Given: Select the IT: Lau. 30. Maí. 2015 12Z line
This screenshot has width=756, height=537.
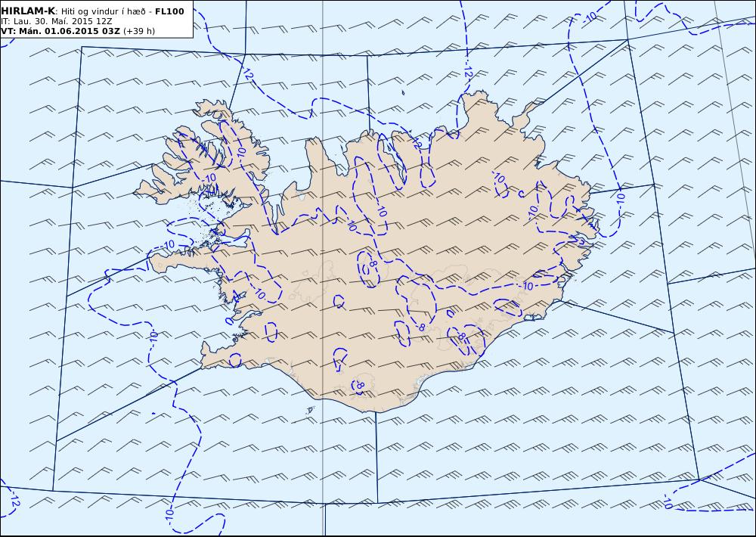Looking at the screenshot, I should click(x=57, y=21).
